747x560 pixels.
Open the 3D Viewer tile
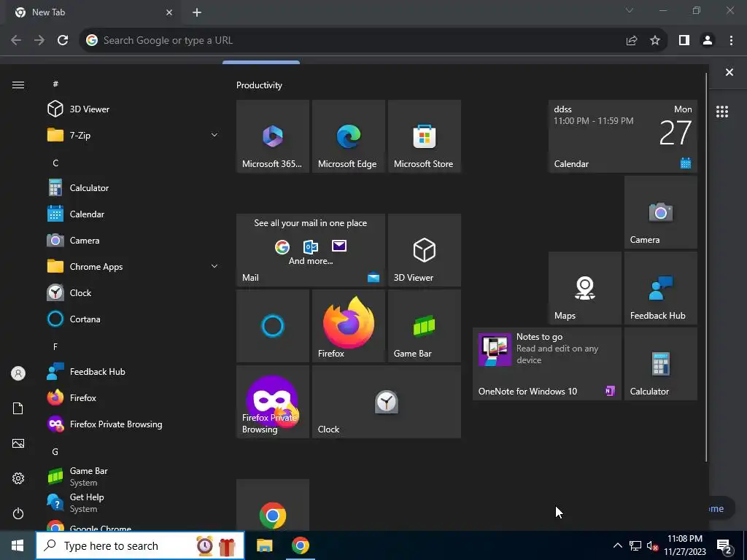pyautogui.click(x=425, y=250)
